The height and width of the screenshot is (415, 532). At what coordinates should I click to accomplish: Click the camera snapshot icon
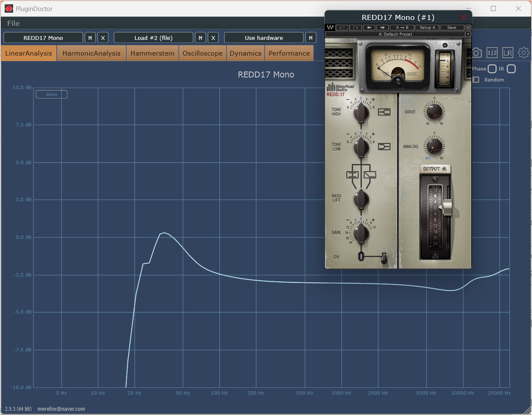[477, 53]
